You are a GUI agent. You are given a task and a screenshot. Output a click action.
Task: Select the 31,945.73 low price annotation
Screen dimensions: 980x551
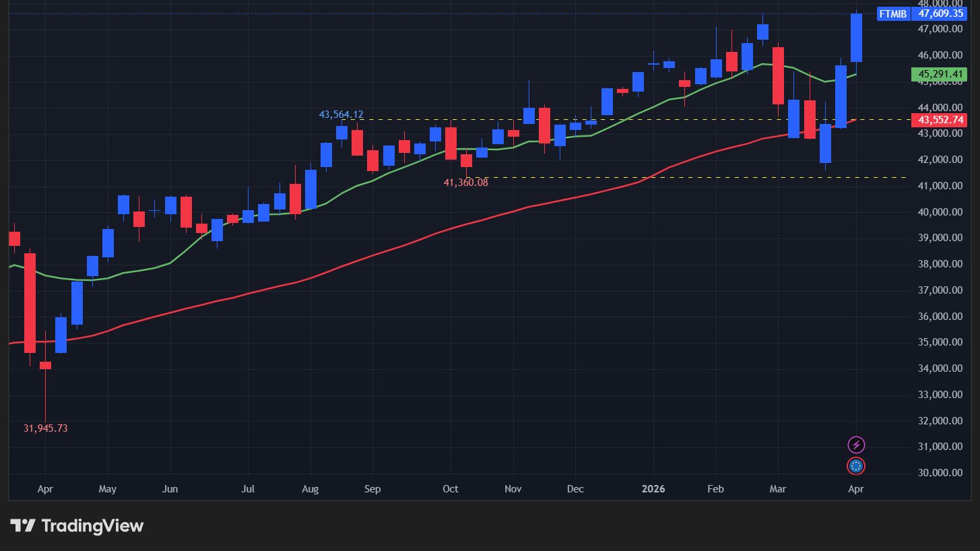[46, 428]
